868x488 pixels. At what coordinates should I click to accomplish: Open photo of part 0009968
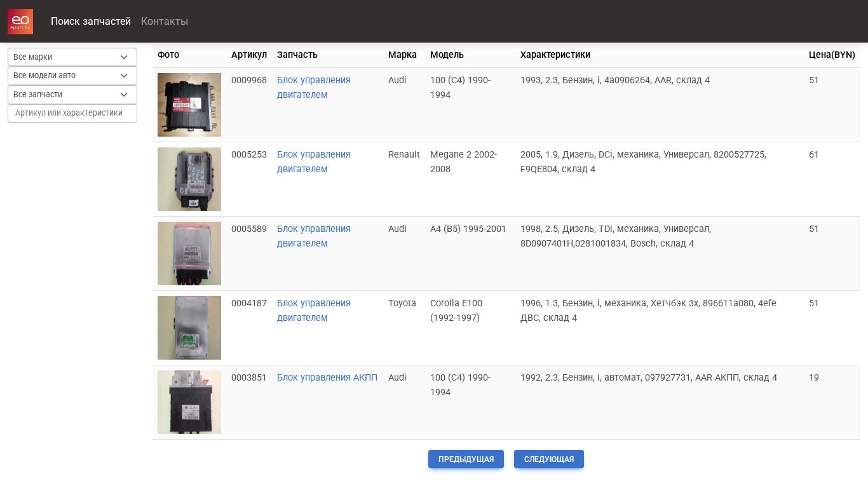(189, 105)
